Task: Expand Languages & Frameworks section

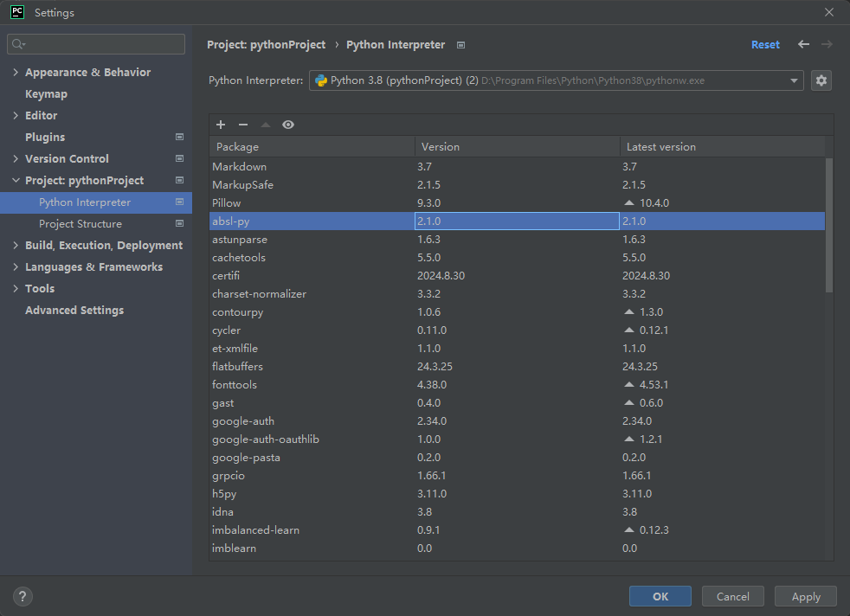Action: tap(16, 267)
